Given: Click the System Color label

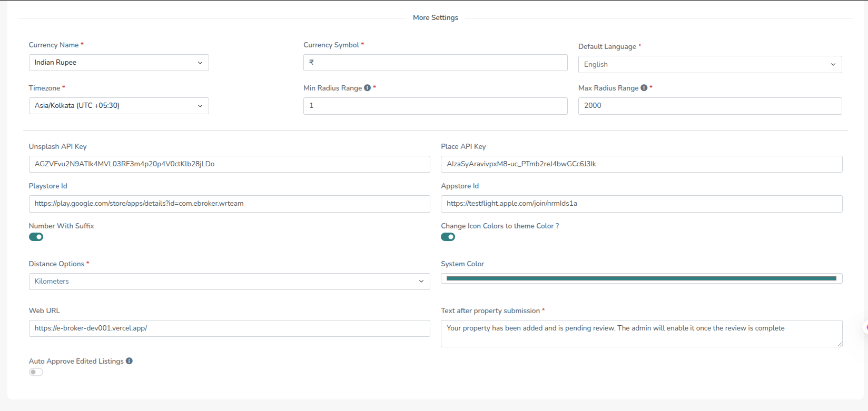Looking at the screenshot, I should 462,264.
